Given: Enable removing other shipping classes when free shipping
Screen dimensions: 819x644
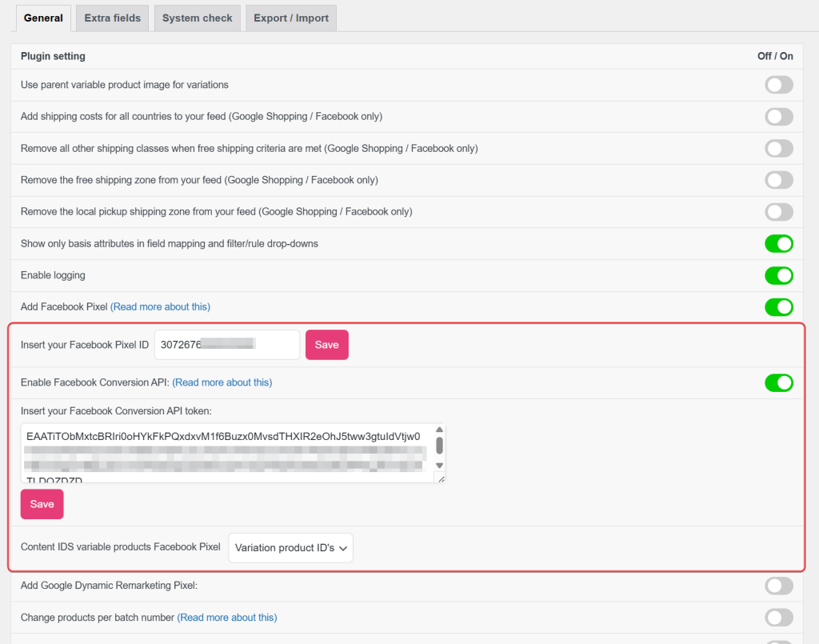Looking at the screenshot, I should click(x=778, y=148).
